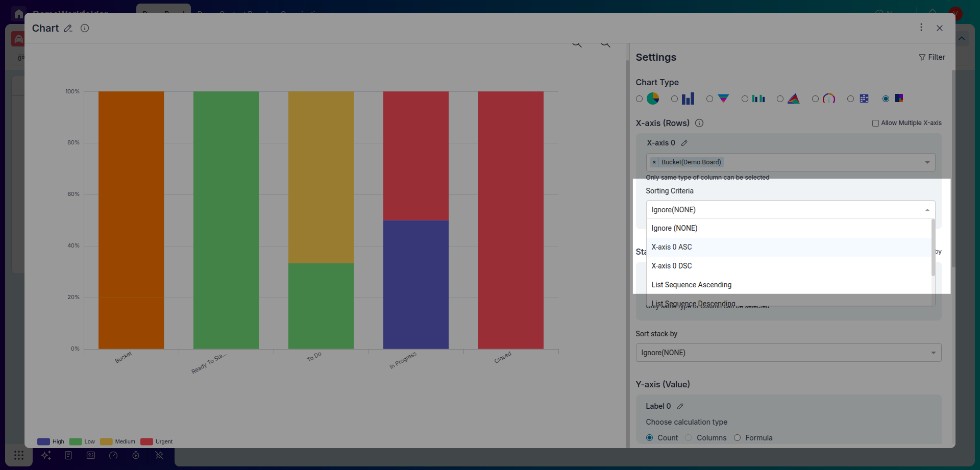The image size is (980, 470).
Task: Click the yellow Medium segment of To Do
Action: point(321,178)
